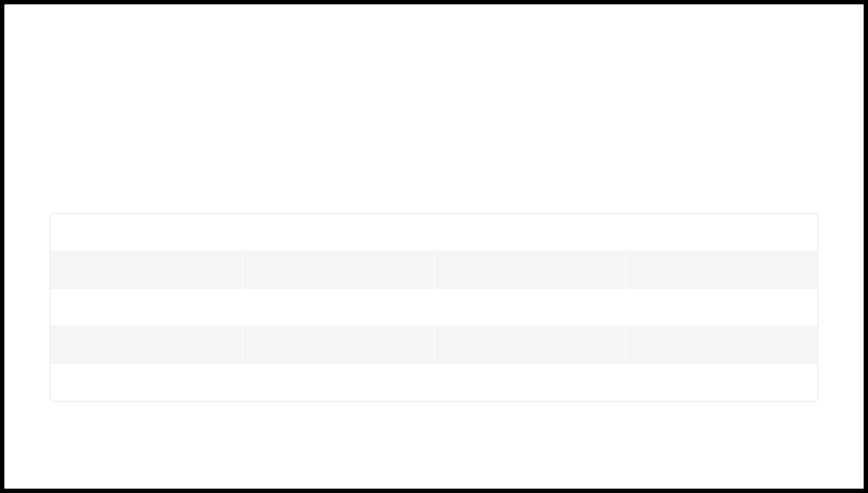Click third column of white row between gray rows
The image size is (868, 493).
tap(530, 307)
